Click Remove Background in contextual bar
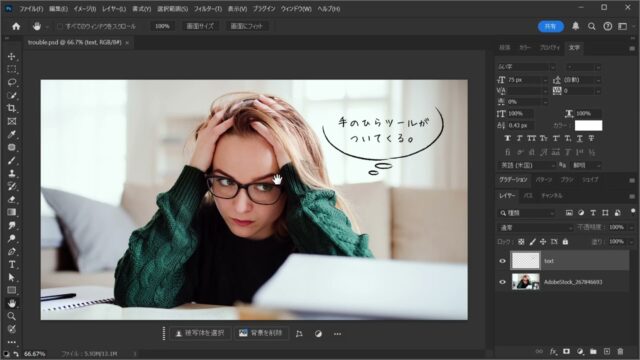This screenshot has height=360, width=640. [x=261, y=333]
